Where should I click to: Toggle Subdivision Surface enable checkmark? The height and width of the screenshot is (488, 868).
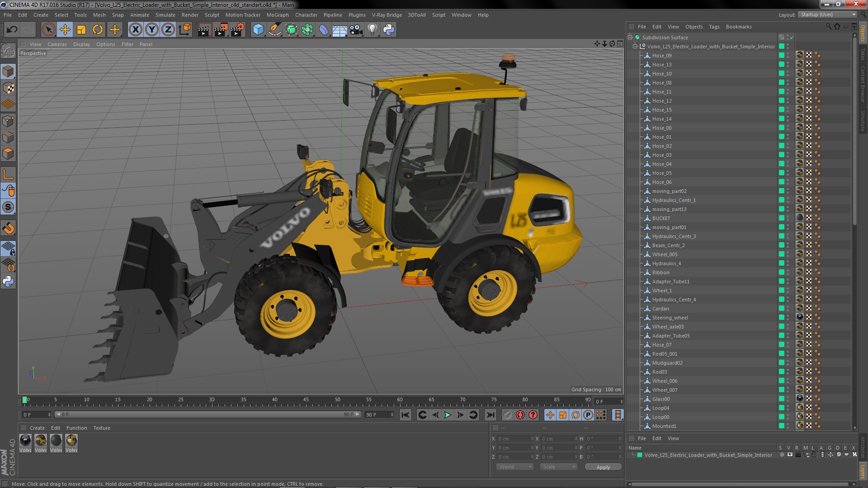tap(792, 38)
